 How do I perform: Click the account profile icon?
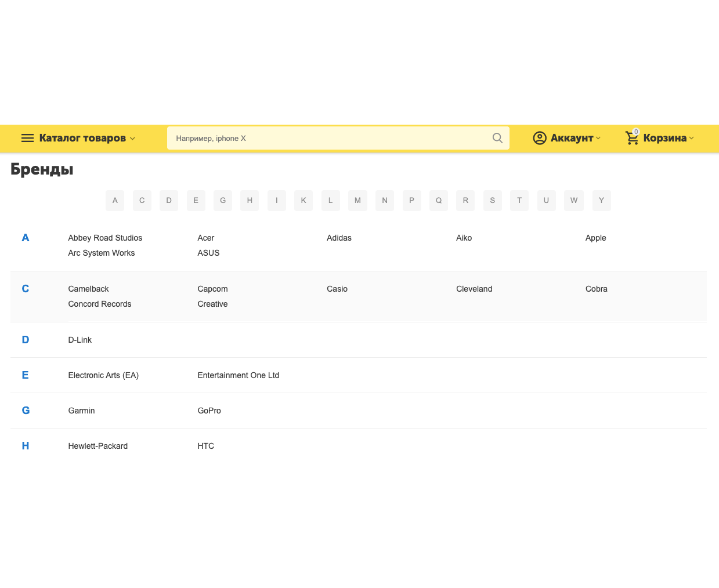tap(540, 138)
